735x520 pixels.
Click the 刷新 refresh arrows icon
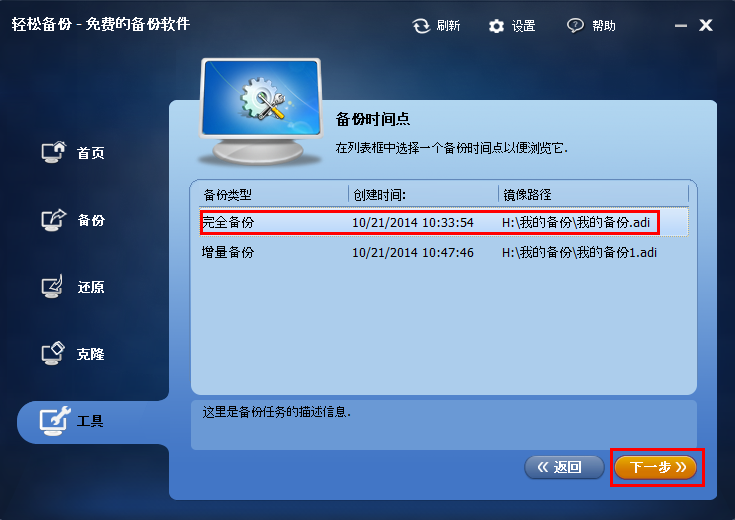pos(421,26)
